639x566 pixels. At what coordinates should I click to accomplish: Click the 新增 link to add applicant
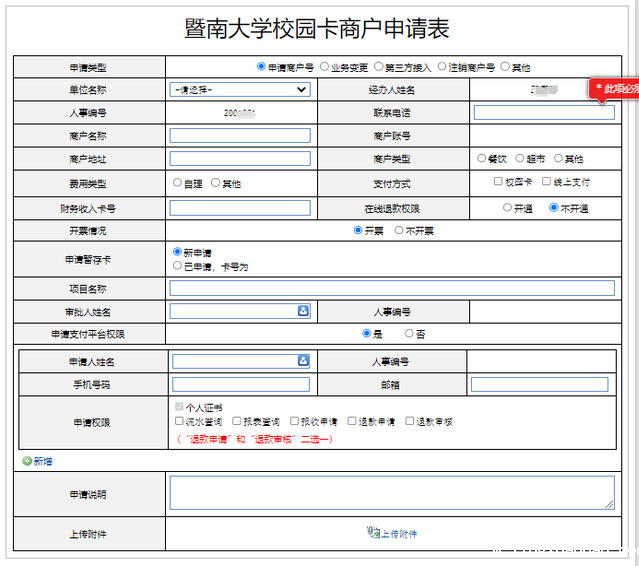(43, 461)
